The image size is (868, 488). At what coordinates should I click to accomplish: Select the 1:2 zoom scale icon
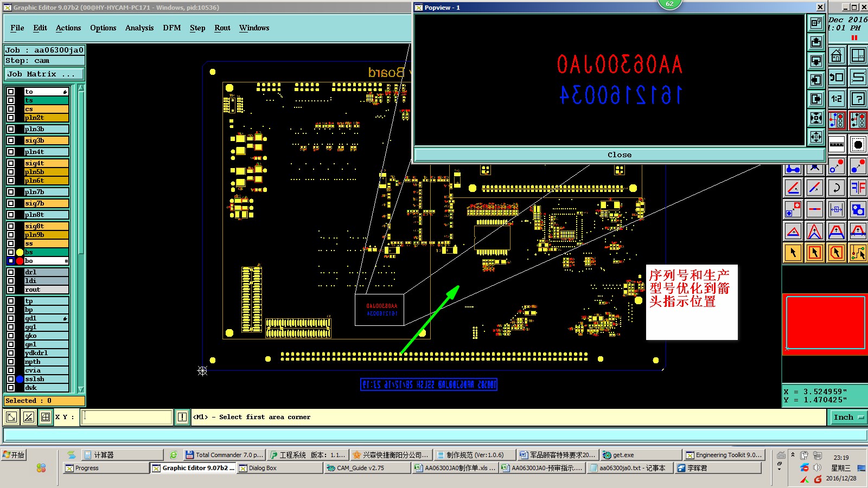coord(837,99)
